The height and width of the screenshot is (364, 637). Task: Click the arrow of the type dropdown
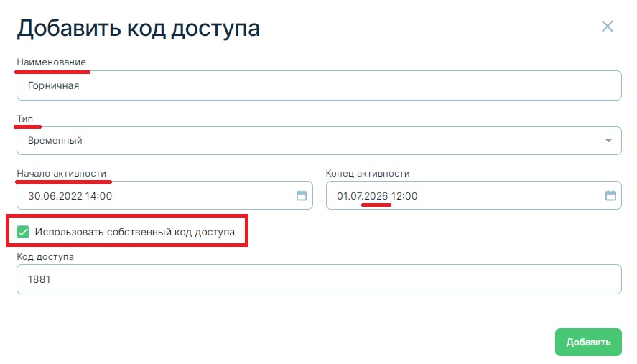[x=608, y=141]
